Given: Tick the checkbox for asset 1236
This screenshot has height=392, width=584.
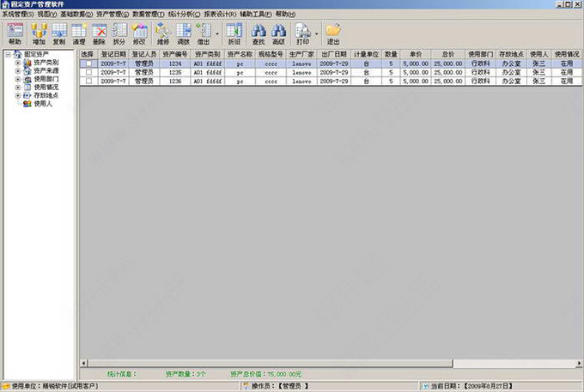Looking at the screenshot, I should [88, 81].
